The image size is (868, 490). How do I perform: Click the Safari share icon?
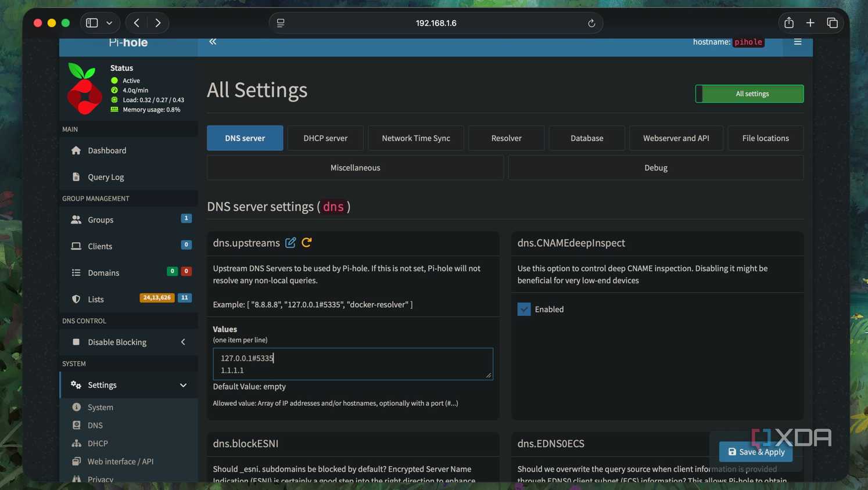pos(788,23)
